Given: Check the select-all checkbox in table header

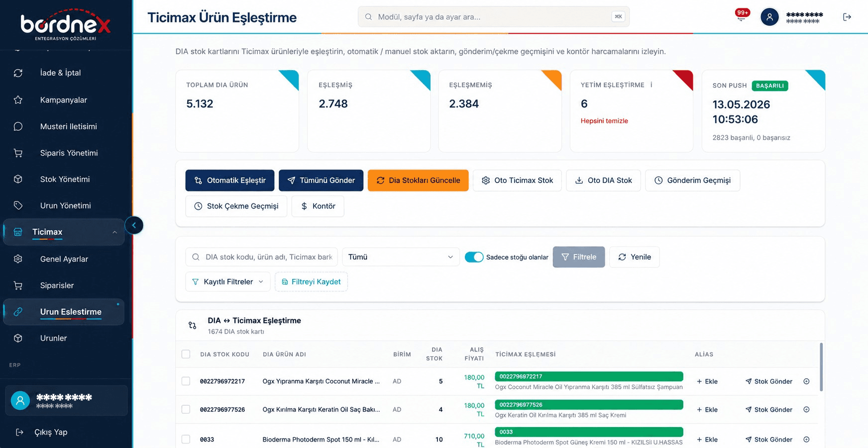Looking at the screenshot, I should point(186,354).
